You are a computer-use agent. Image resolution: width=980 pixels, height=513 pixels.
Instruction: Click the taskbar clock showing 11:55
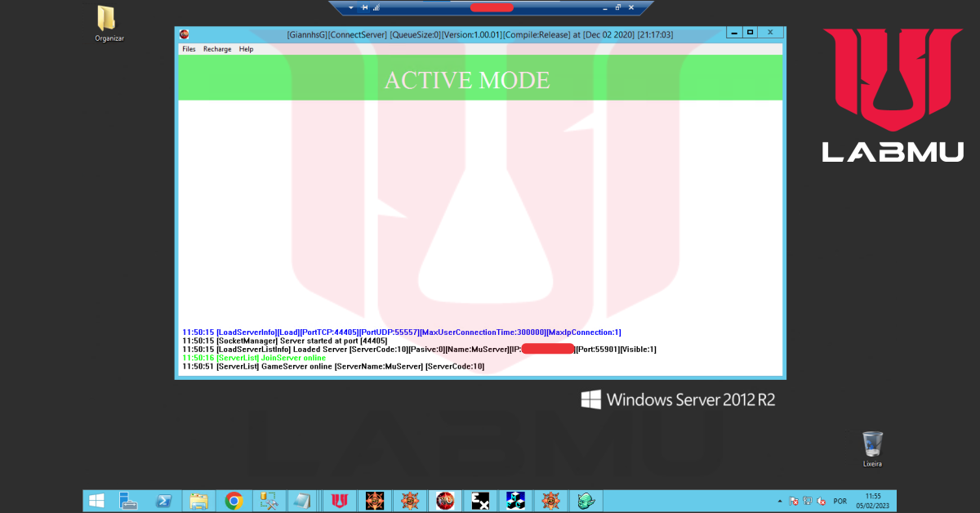click(x=873, y=501)
